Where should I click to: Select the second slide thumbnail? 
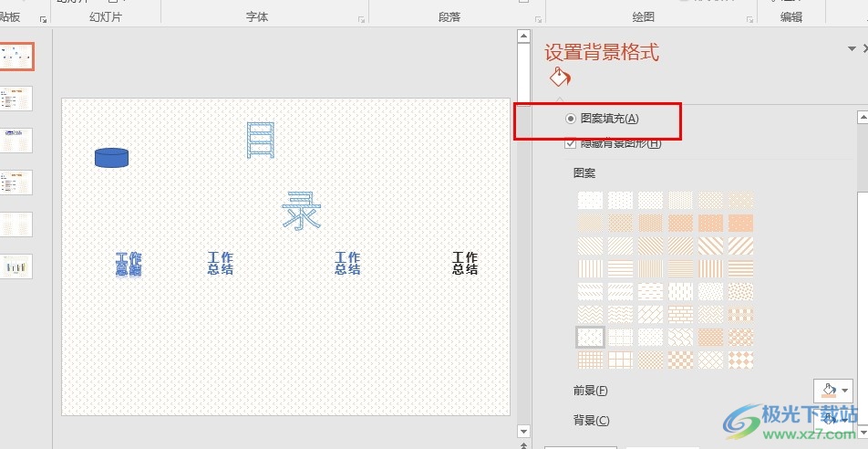[16, 99]
